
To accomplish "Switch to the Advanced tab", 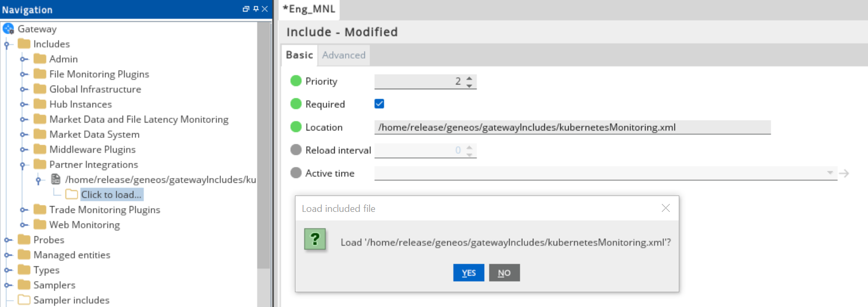I will (344, 55).
